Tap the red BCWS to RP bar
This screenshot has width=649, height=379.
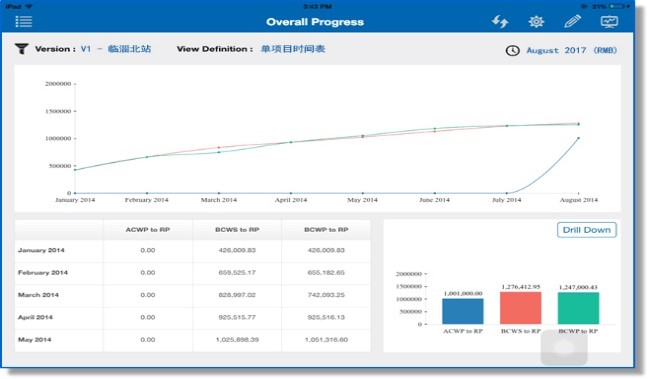click(521, 308)
